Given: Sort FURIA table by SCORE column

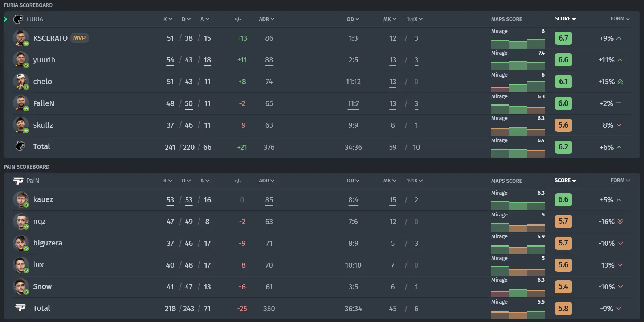Looking at the screenshot, I should click(565, 19).
